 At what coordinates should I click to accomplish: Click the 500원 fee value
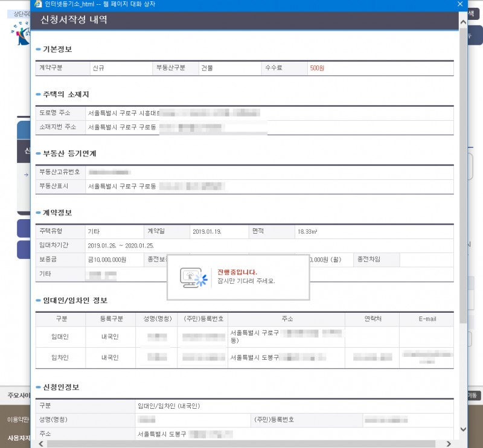click(317, 68)
